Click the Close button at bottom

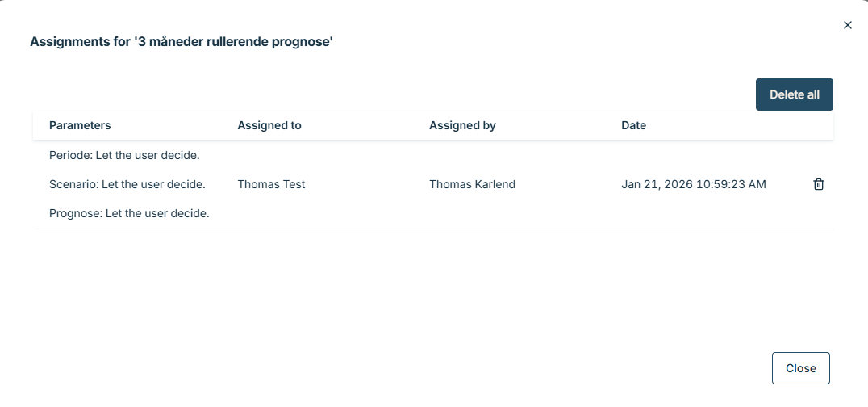click(800, 368)
